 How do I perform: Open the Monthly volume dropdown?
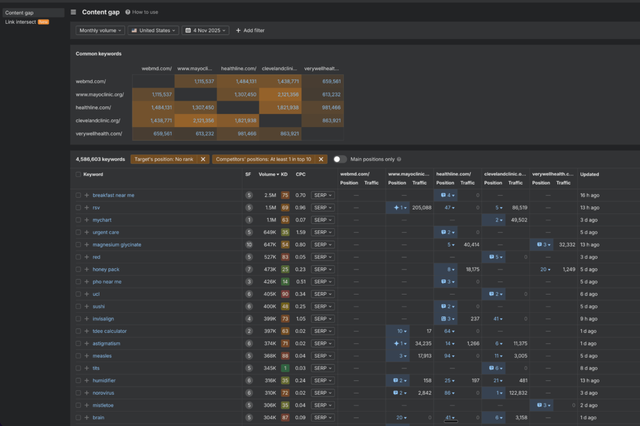pyautogui.click(x=100, y=31)
